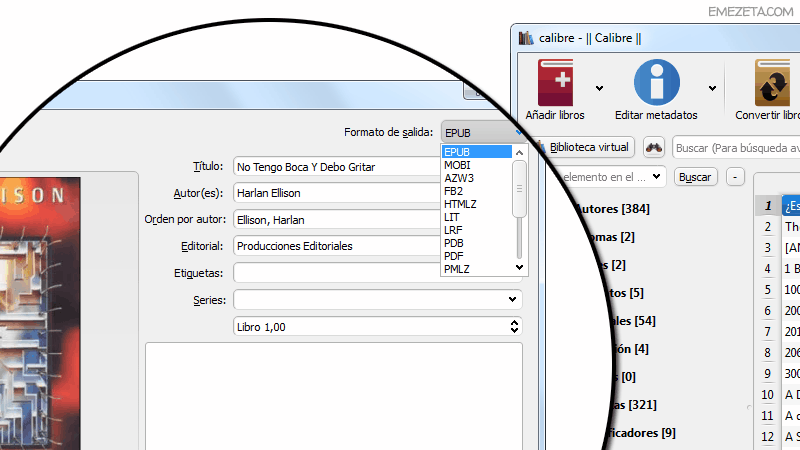Select AZW3 in the output format list

tap(477, 178)
